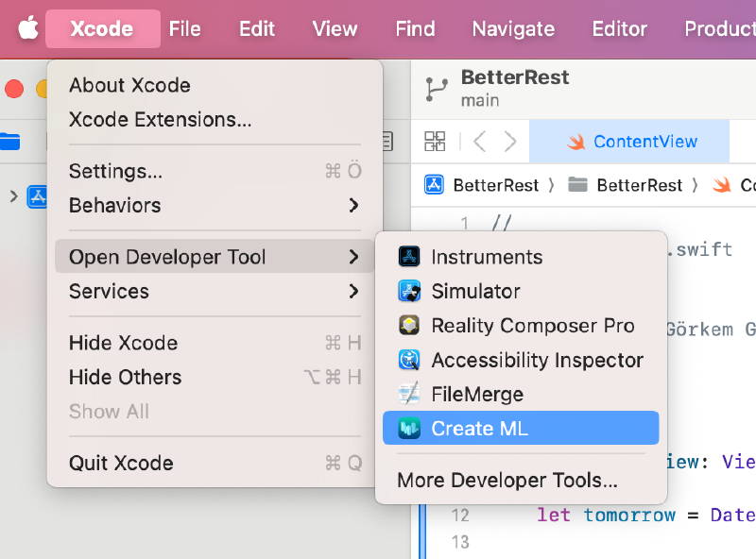
Task: Open the Find menu
Action: 415,29
